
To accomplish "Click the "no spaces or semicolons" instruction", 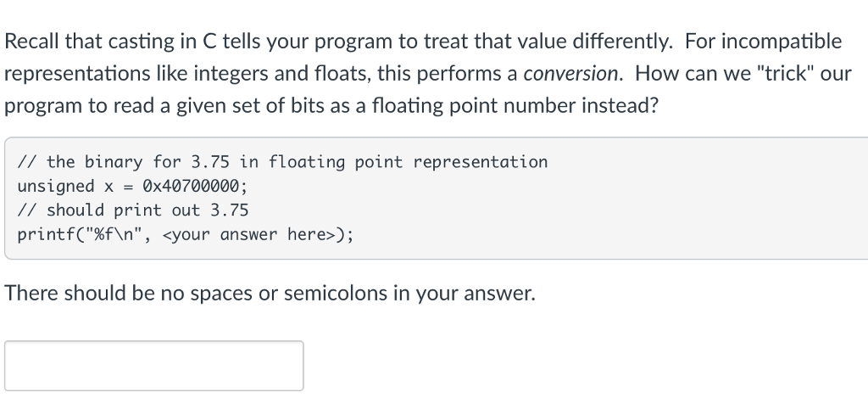I will tap(270, 294).
